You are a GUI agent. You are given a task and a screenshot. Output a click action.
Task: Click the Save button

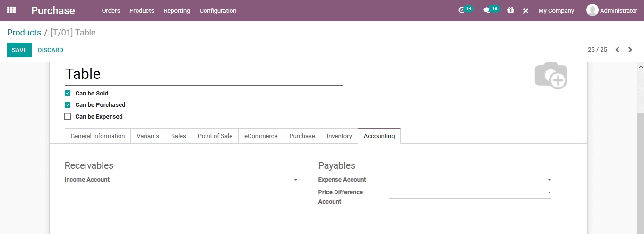click(x=19, y=50)
